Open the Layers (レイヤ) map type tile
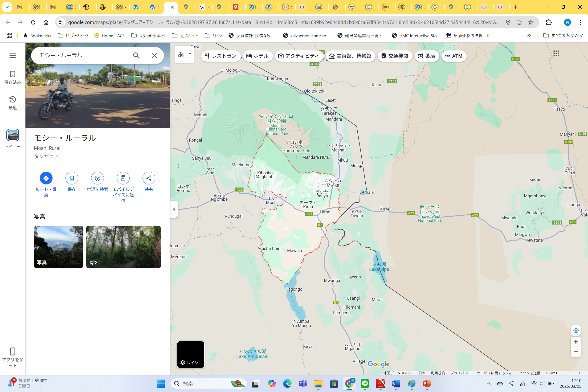The width and height of the screenshot is (588, 392). pyautogui.click(x=191, y=355)
